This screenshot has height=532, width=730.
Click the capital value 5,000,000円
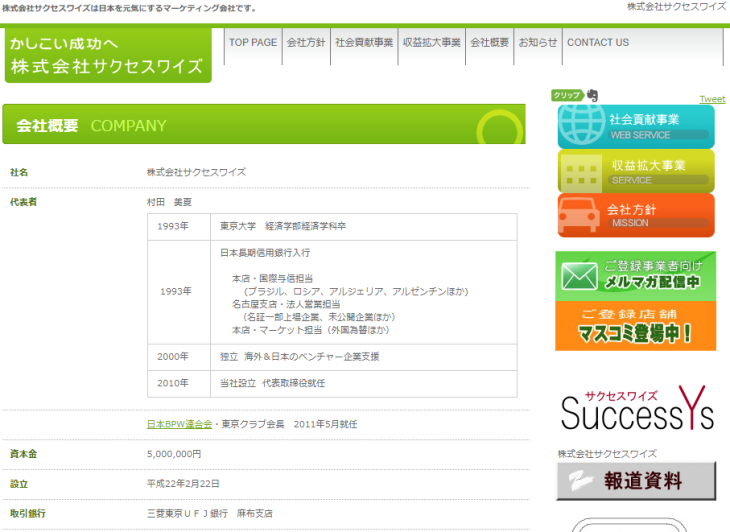174,454
